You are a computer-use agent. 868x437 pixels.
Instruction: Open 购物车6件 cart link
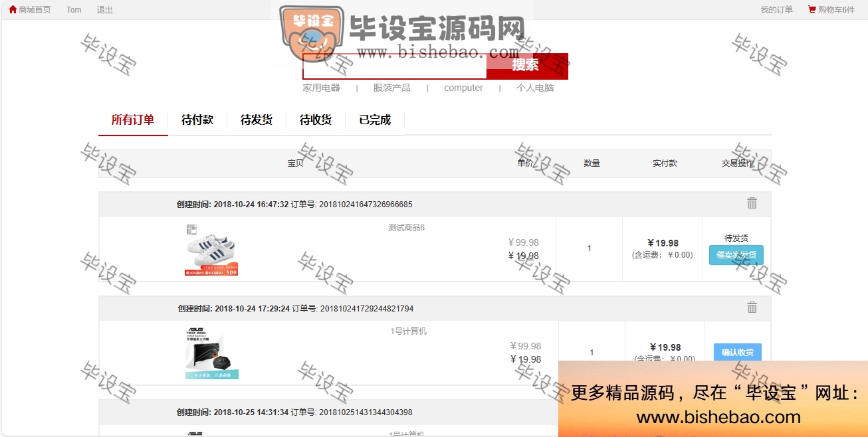click(836, 10)
